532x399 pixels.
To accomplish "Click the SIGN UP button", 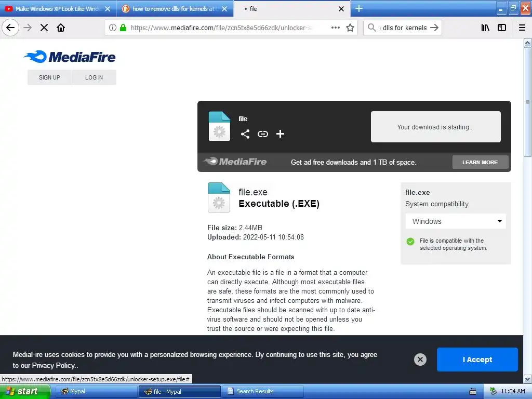I will click(49, 77).
